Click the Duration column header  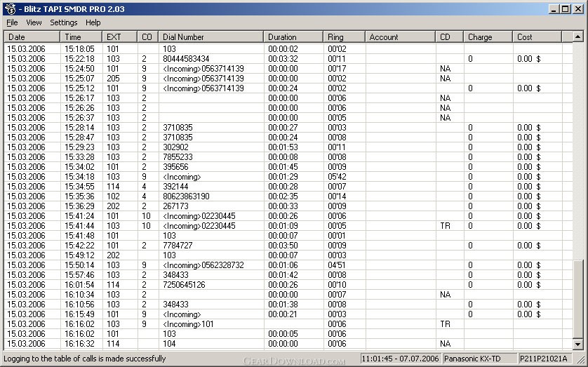pyautogui.click(x=293, y=37)
